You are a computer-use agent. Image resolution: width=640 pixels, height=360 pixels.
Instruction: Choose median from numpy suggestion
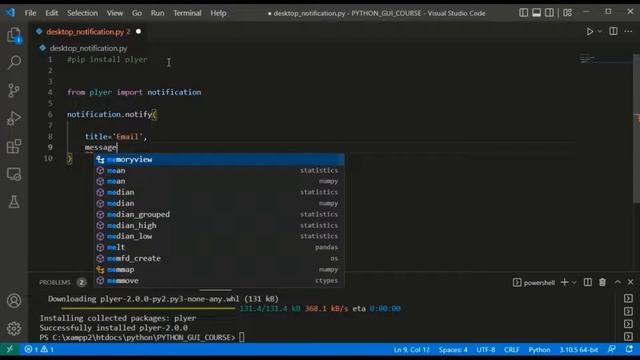point(220,203)
